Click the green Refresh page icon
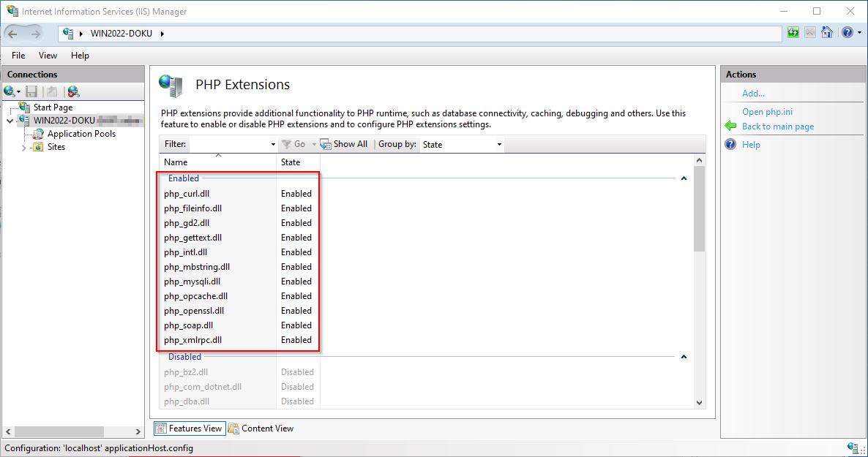The image size is (868, 457). coord(793,33)
